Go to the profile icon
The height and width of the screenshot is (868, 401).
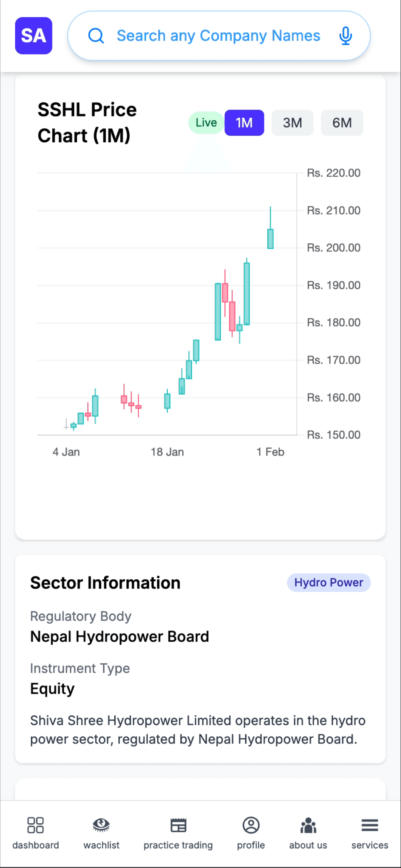click(x=251, y=825)
